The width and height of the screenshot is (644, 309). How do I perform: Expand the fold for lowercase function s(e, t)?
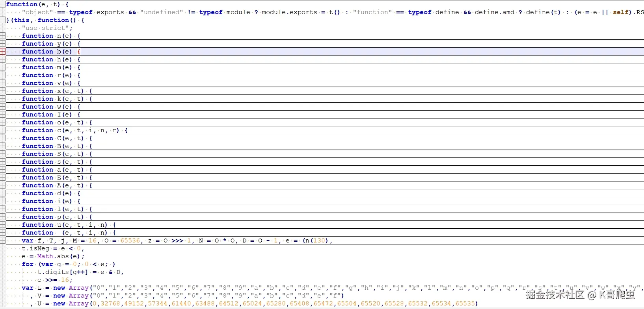3,162
